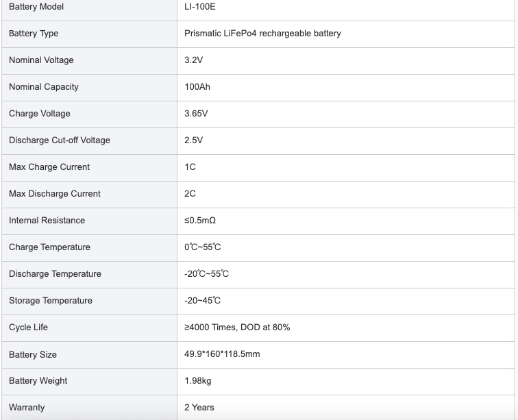Select the ≥4000 Times cycle life text
This screenshot has width=518, height=420.
(210, 328)
